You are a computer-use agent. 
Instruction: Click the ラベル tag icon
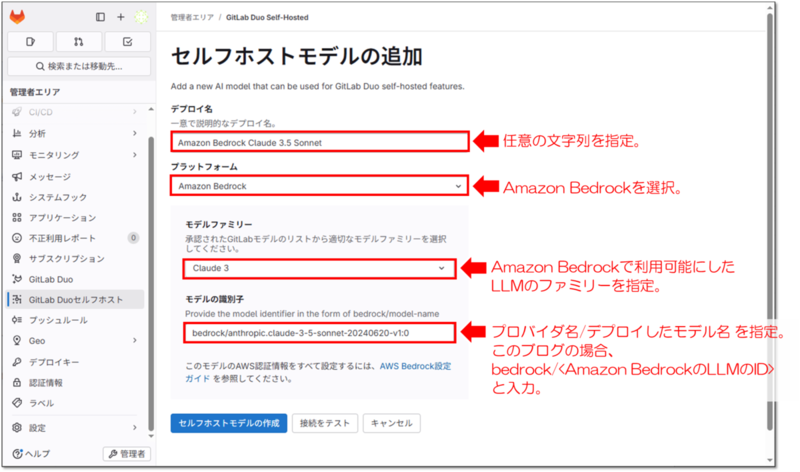point(17,403)
